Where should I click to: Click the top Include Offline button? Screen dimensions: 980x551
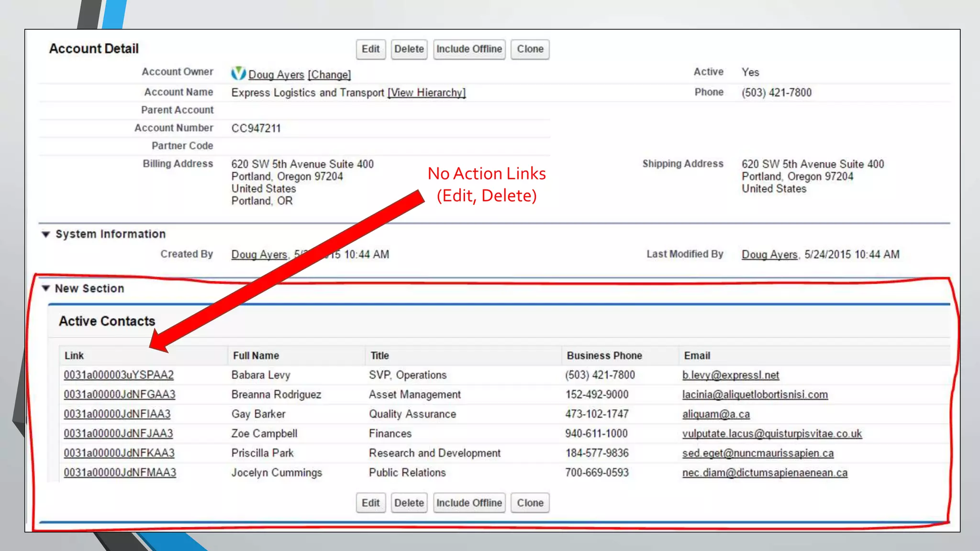(x=469, y=49)
